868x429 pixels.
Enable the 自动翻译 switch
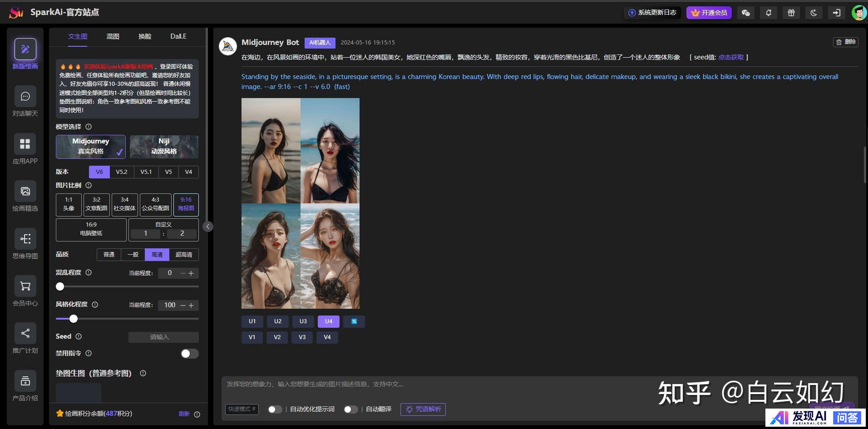tap(350, 409)
